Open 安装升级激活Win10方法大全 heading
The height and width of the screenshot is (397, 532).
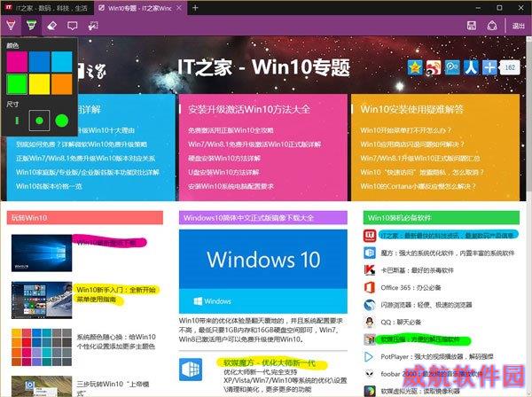coord(249,109)
